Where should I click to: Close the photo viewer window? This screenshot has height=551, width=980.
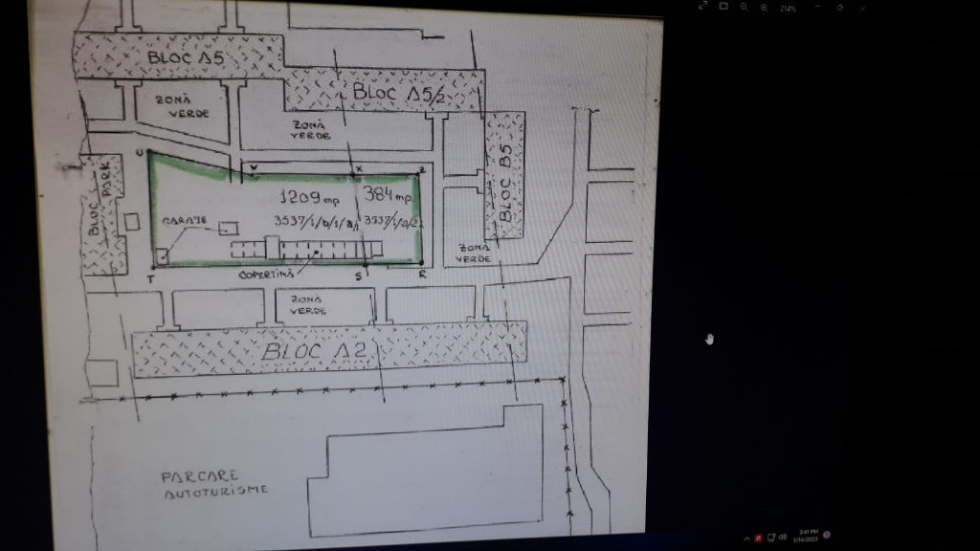click(x=862, y=7)
